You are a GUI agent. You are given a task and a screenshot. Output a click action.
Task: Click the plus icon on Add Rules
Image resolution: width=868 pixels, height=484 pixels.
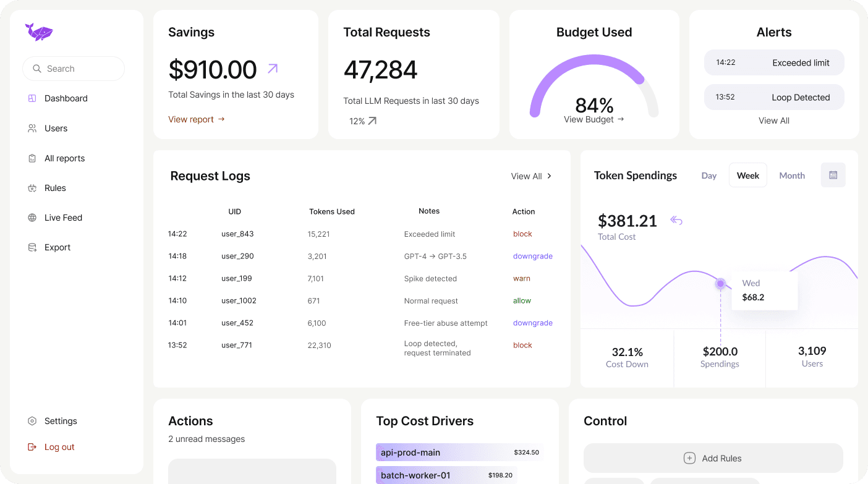click(x=689, y=458)
